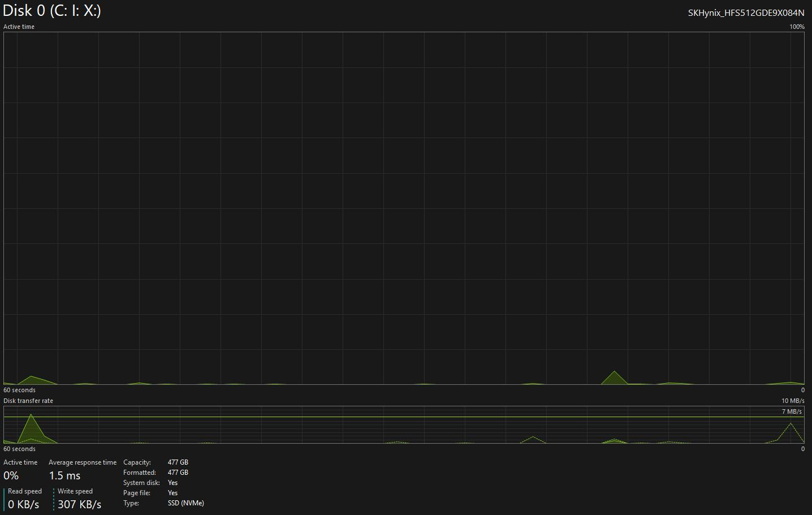This screenshot has height=515, width=812.
Task: Click the Formatted 477 GB value
Action: (x=178, y=473)
